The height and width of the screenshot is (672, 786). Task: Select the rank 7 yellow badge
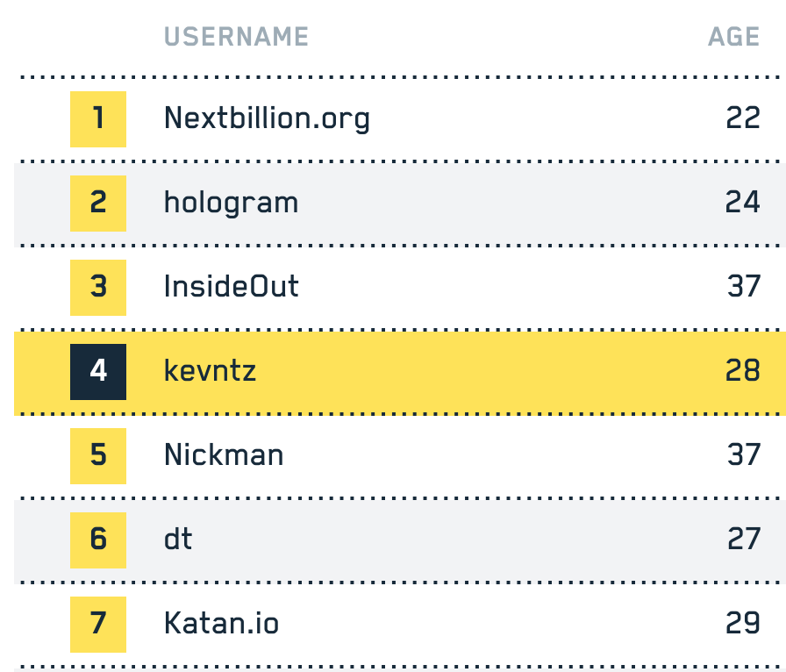click(x=98, y=624)
